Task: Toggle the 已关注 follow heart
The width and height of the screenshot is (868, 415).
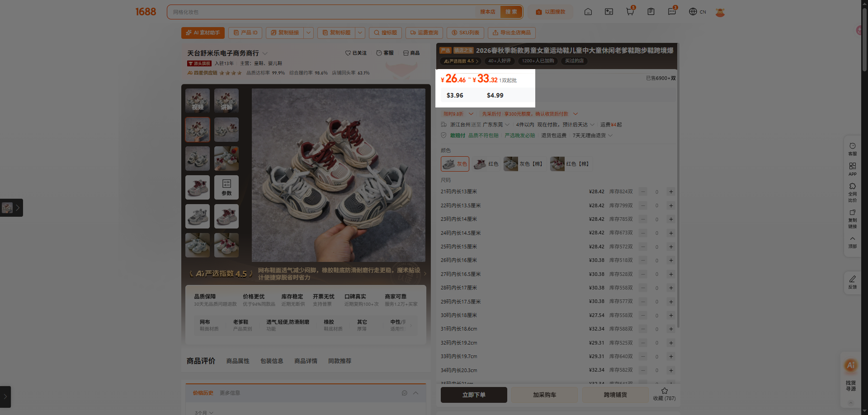Action: 348,53
